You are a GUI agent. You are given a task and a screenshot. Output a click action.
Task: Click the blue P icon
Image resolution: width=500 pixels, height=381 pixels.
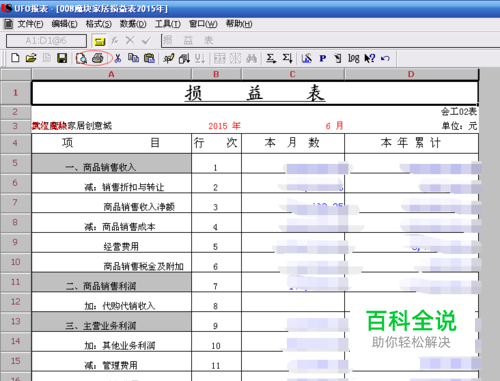coord(322,59)
